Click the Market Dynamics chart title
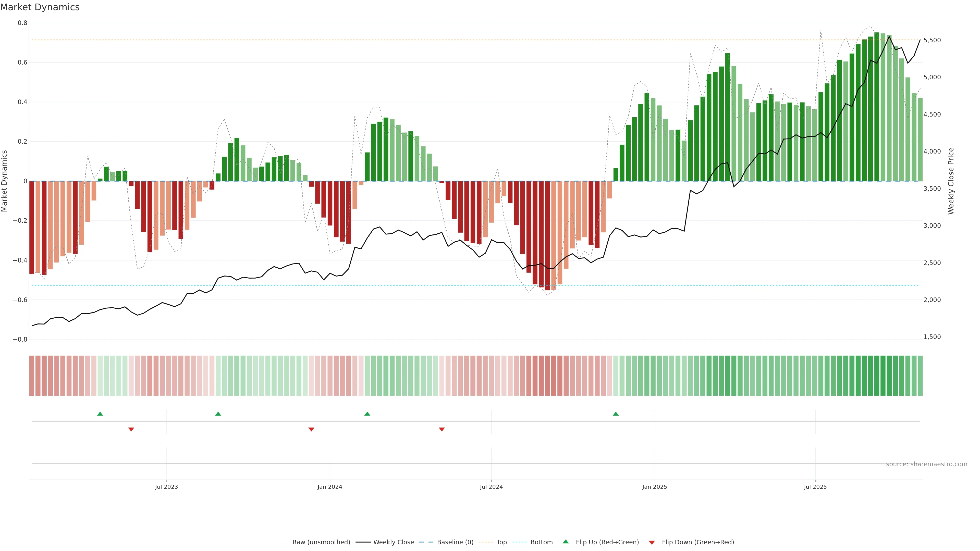Image resolution: width=980 pixels, height=551 pixels. coord(40,7)
